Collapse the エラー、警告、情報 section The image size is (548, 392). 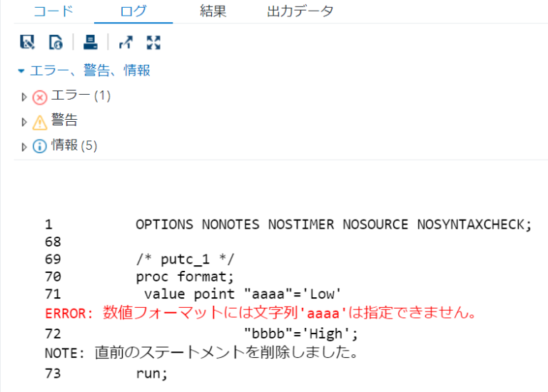click(21, 71)
